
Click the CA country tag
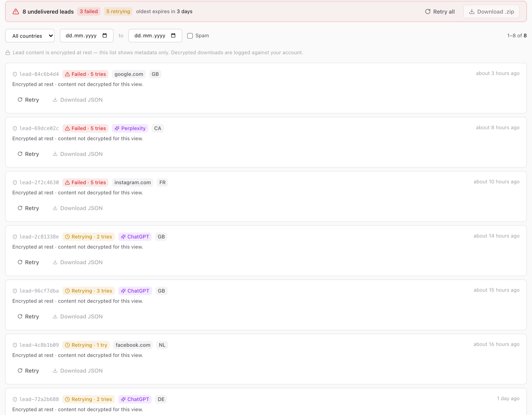pyautogui.click(x=158, y=128)
